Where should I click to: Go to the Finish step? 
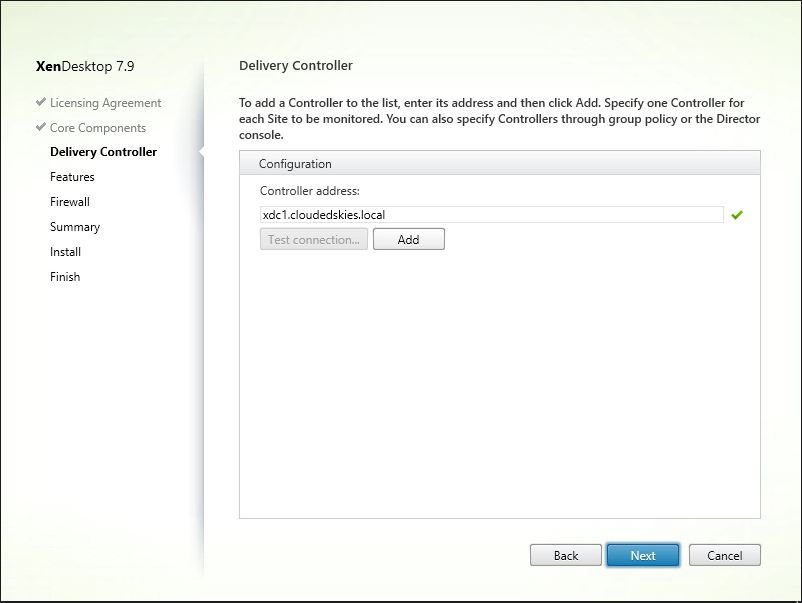point(65,277)
